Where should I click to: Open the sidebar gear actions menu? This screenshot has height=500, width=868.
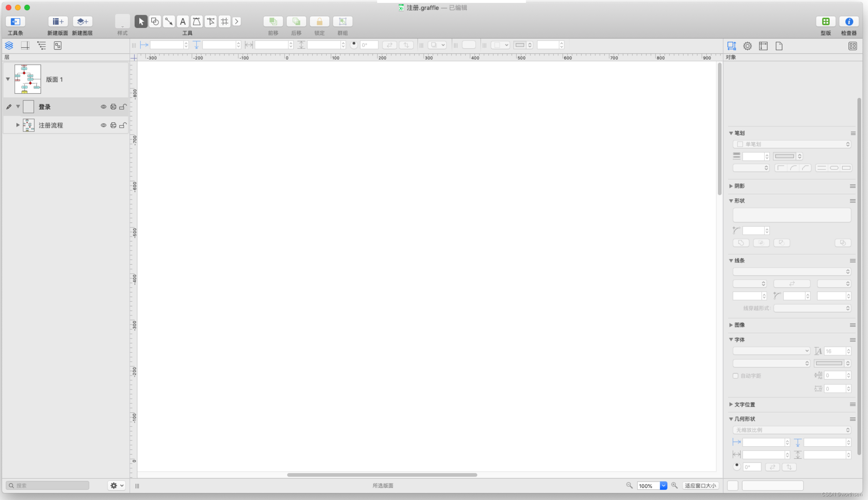(116, 485)
